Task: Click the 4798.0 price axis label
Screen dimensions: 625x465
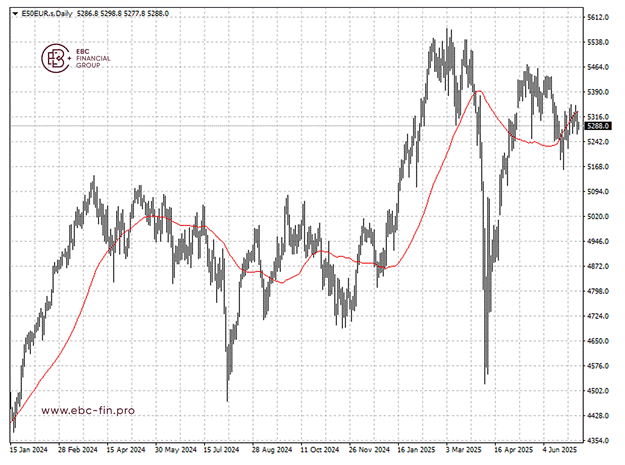Action: pyautogui.click(x=598, y=291)
